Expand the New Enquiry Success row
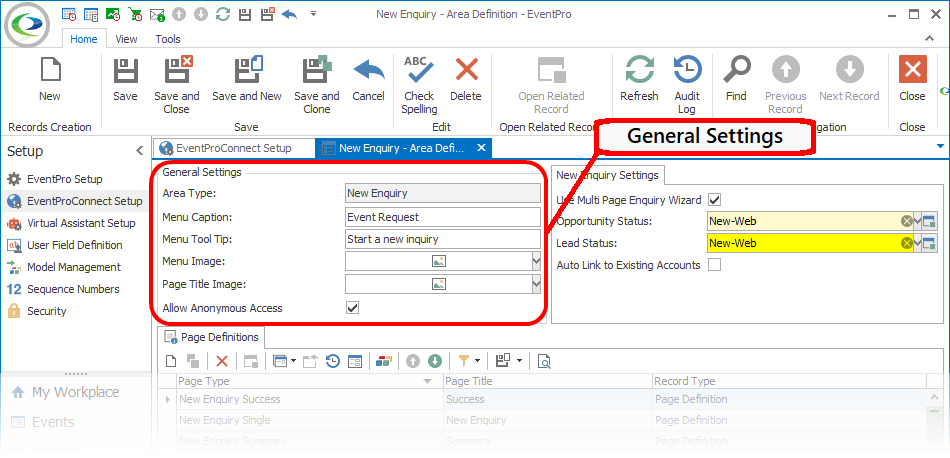 pos(168,399)
